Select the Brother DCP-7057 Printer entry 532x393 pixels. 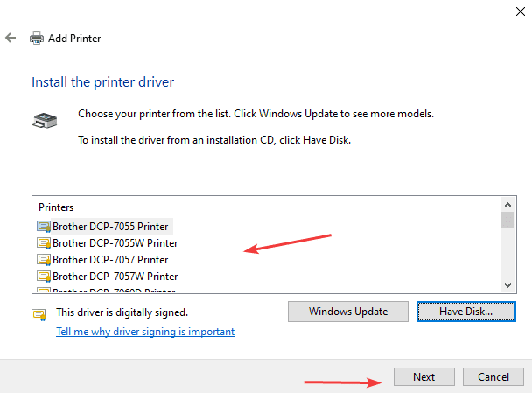point(110,260)
